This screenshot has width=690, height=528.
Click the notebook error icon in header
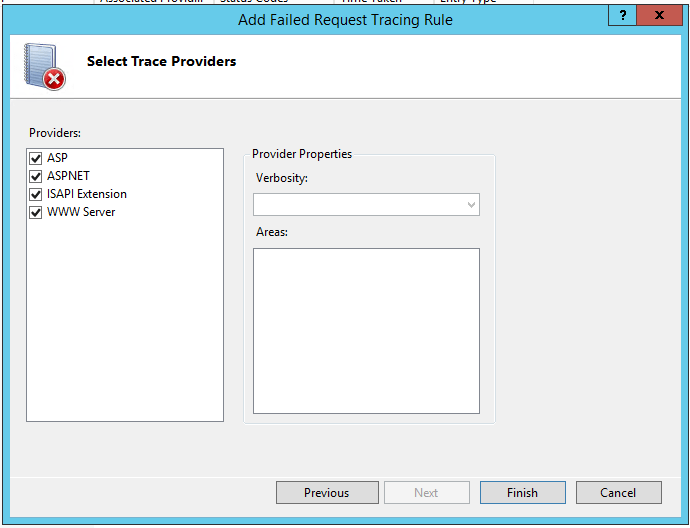click(43, 68)
